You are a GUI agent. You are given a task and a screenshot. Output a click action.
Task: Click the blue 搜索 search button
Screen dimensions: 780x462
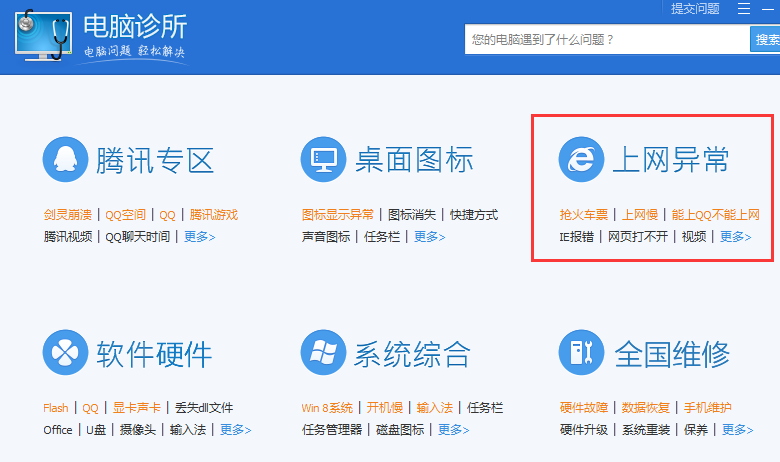(x=765, y=39)
